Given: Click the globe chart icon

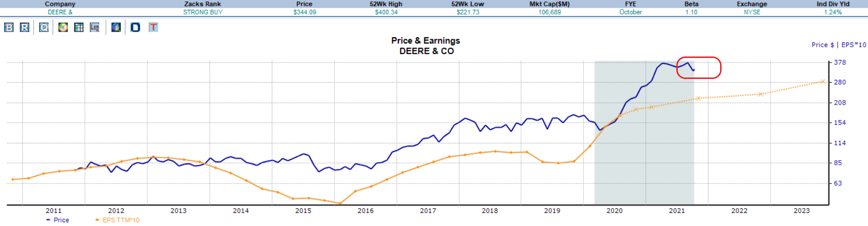Looking at the screenshot, I should (116, 28).
